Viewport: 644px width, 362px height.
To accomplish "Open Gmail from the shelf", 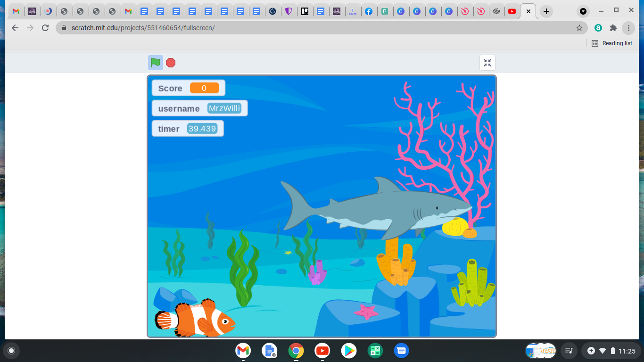I will (x=243, y=351).
